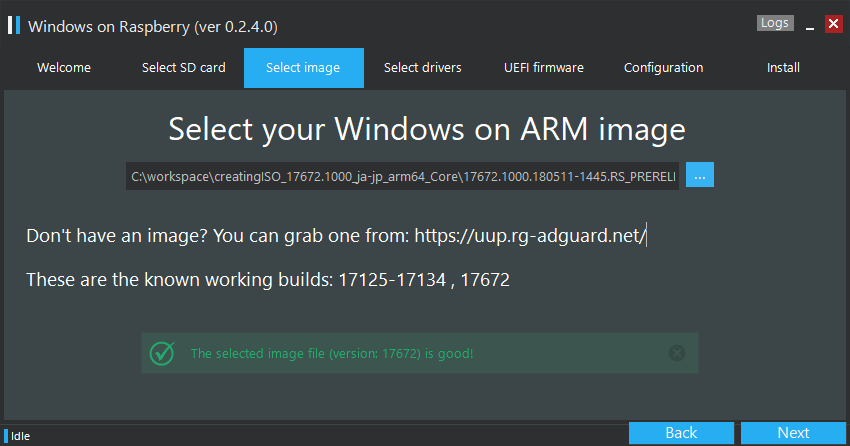This screenshot has height=446, width=850.
Task: Click the known working builds text
Action: click(x=268, y=280)
